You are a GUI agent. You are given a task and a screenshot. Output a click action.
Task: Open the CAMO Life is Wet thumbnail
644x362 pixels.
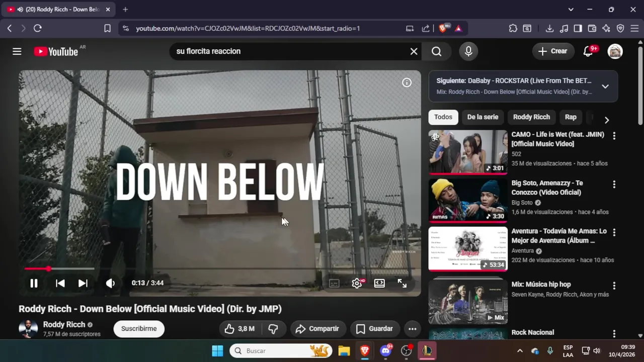468,152
